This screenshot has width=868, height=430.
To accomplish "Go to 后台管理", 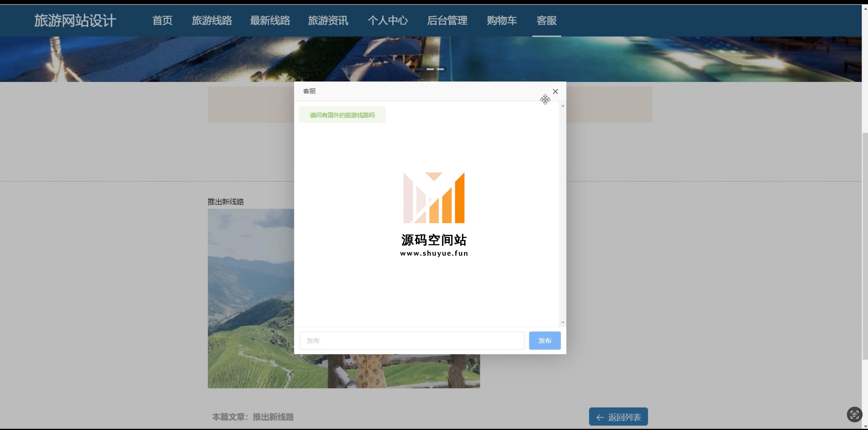I will (447, 21).
